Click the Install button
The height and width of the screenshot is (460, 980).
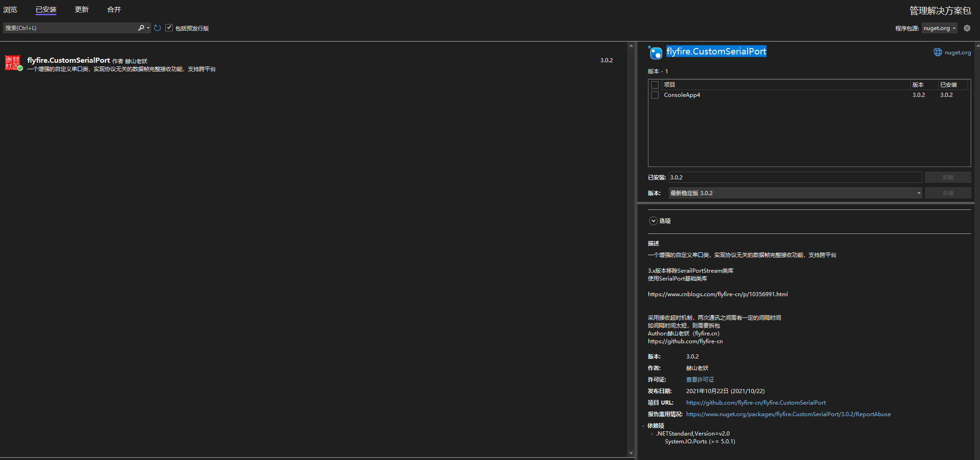point(948,193)
